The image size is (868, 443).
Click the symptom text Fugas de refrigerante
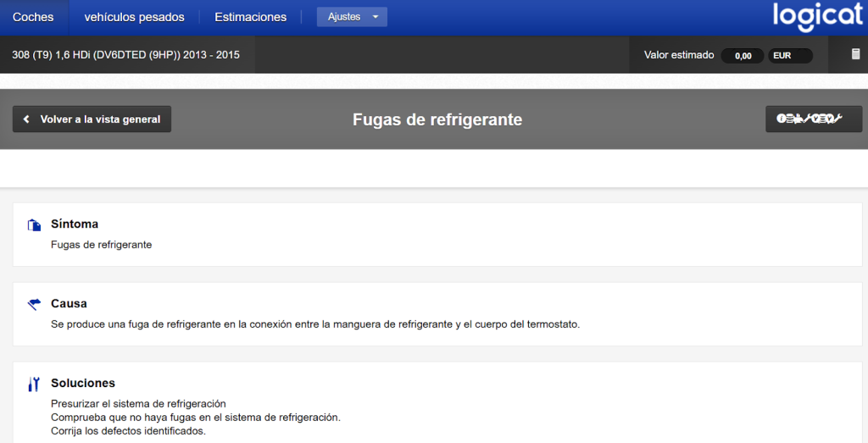[x=102, y=245]
